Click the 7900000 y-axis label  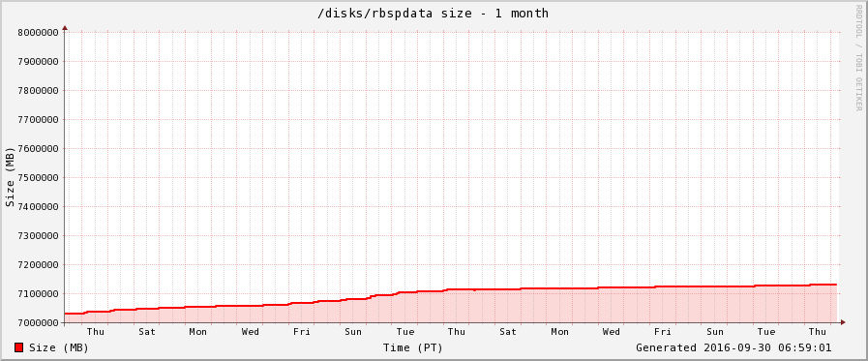click(39, 62)
